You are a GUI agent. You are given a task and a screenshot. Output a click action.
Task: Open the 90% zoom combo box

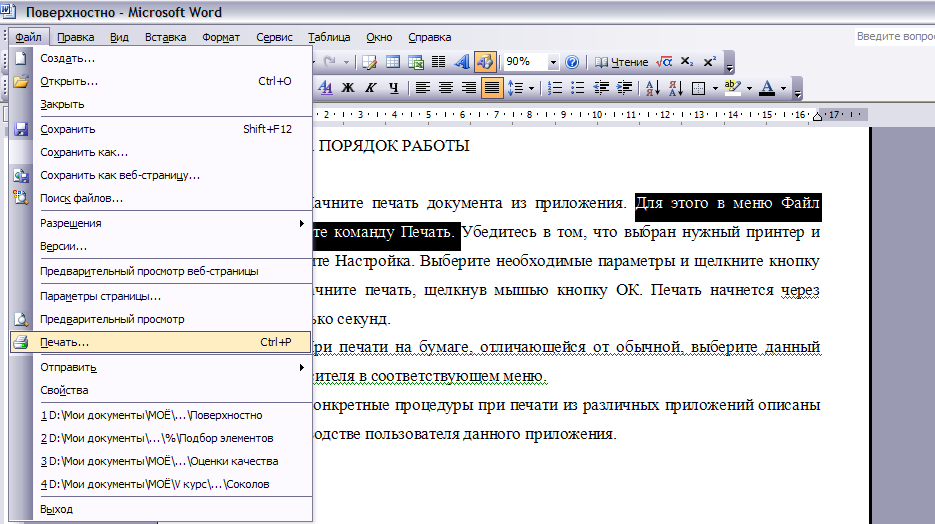pyautogui.click(x=532, y=61)
